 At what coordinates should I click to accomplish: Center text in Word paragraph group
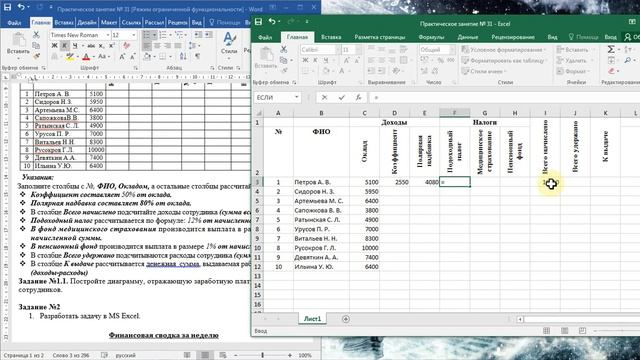(157, 46)
